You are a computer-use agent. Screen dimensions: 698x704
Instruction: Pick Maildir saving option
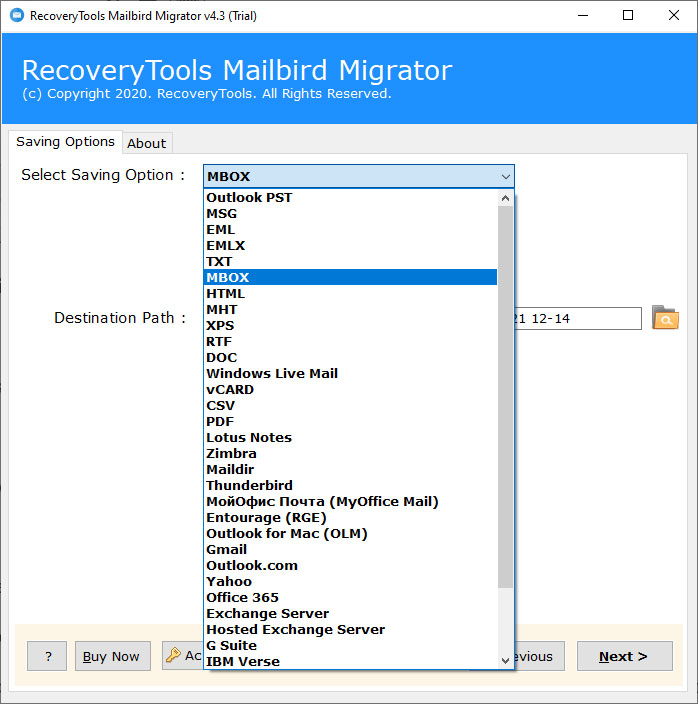(x=350, y=470)
